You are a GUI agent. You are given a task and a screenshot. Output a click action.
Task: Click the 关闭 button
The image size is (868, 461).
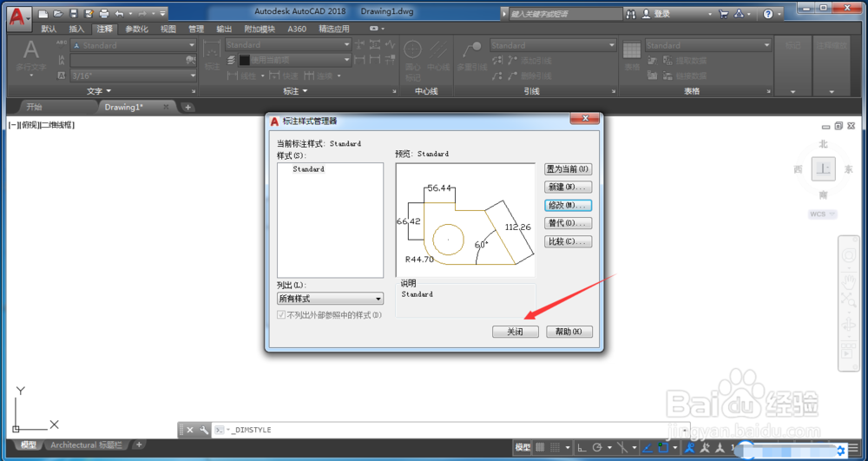click(516, 332)
